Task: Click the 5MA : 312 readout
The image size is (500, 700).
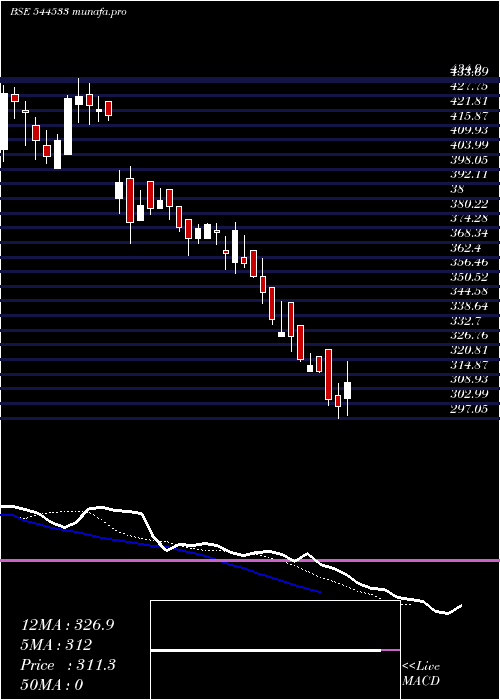Action: point(56,645)
